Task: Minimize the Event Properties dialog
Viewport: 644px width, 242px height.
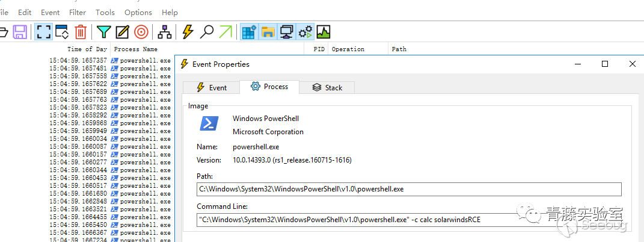Action: [x=578, y=64]
